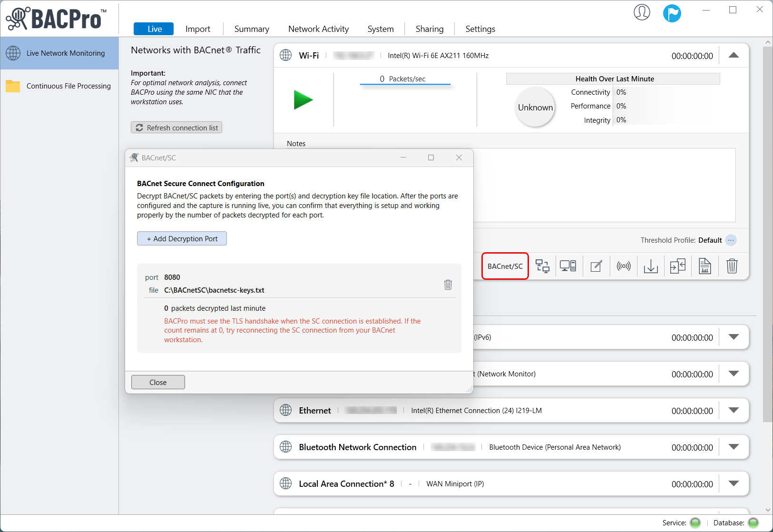Click the import/export arrows file icon
Image resolution: width=773 pixels, height=532 pixels.
[x=678, y=266]
